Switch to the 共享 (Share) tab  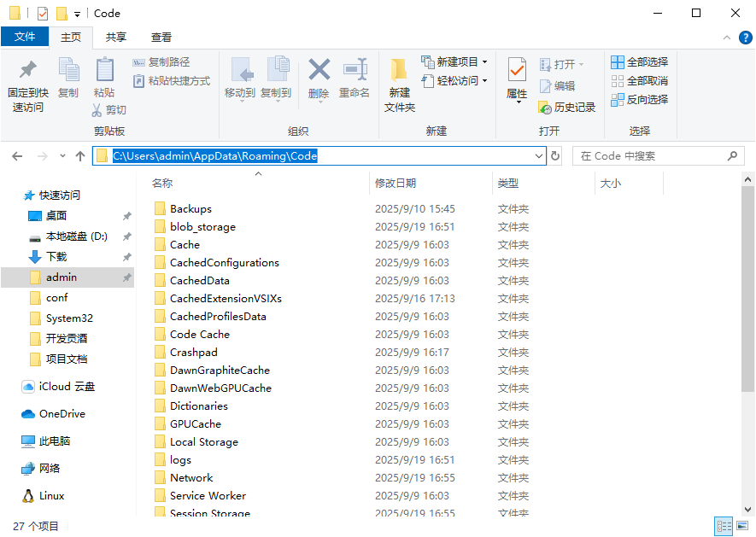(115, 37)
